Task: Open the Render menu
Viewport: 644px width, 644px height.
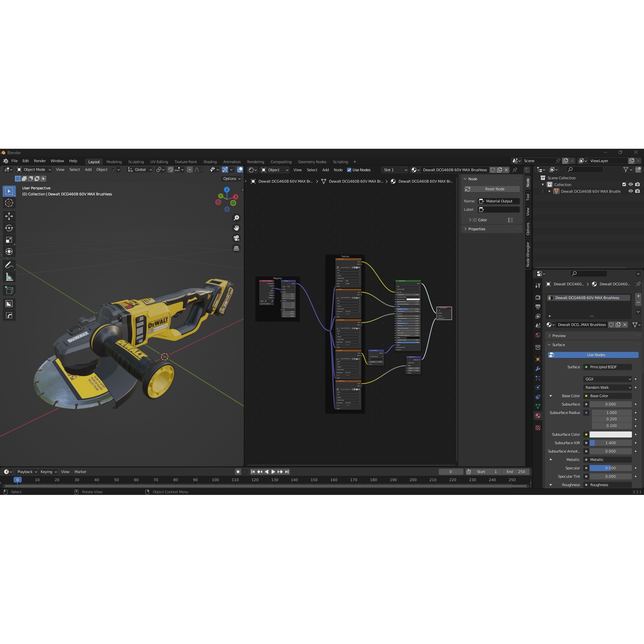Action: (40, 161)
